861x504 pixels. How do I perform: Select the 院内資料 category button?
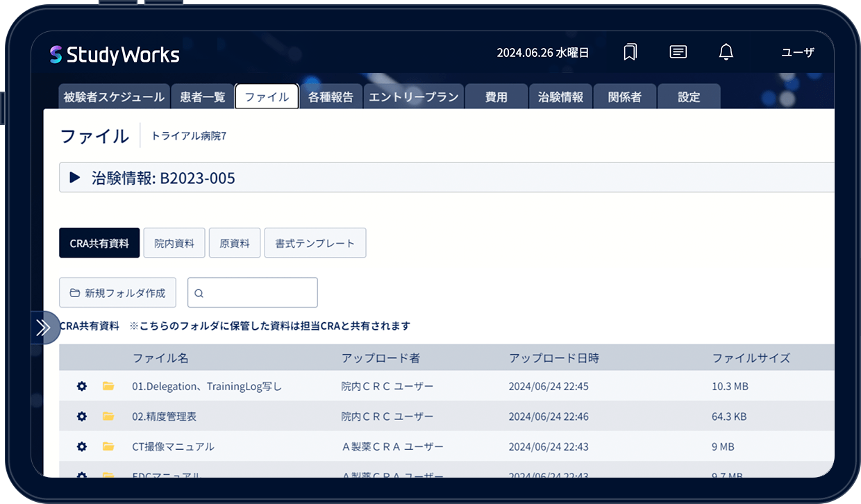click(x=174, y=243)
